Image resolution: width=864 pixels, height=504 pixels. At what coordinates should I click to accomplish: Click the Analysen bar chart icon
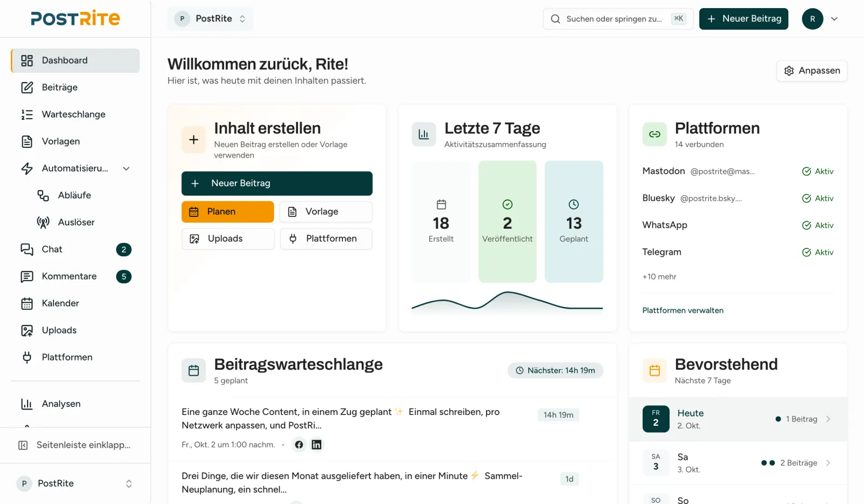(x=27, y=404)
